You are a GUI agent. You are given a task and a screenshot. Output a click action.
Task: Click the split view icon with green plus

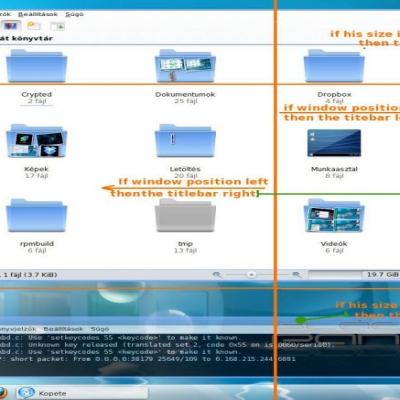57,26
